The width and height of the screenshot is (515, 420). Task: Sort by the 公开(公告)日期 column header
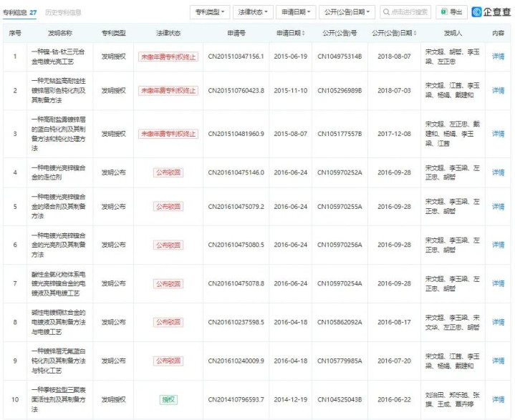coord(394,33)
